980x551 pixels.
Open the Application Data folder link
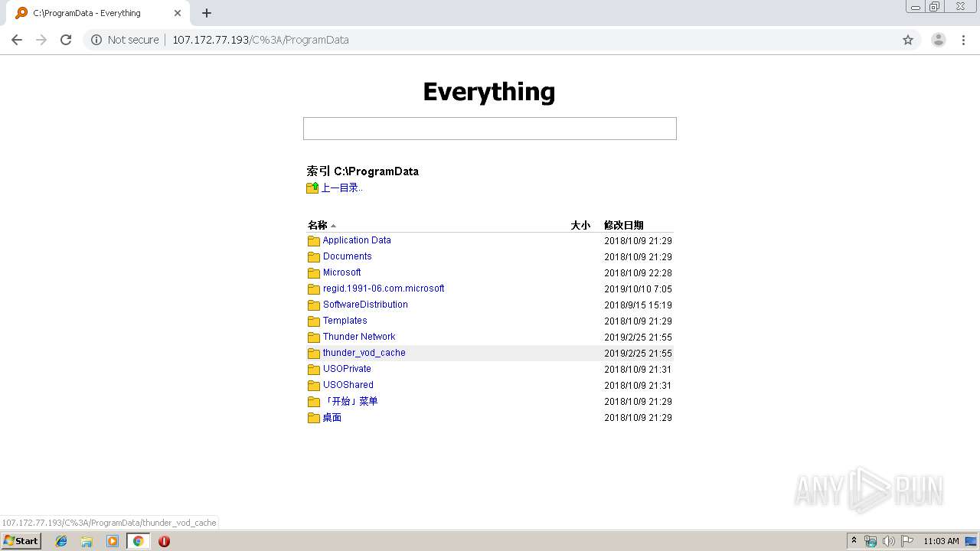[357, 240]
